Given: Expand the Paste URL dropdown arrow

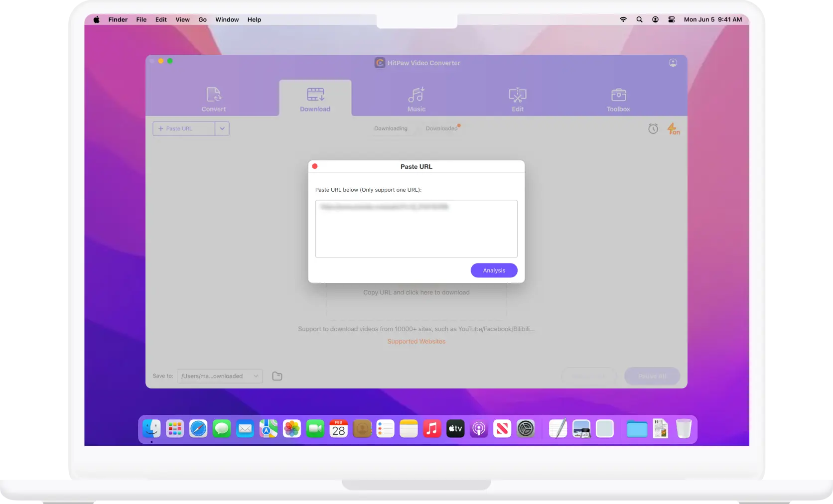Looking at the screenshot, I should pyautogui.click(x=222, y=128).
